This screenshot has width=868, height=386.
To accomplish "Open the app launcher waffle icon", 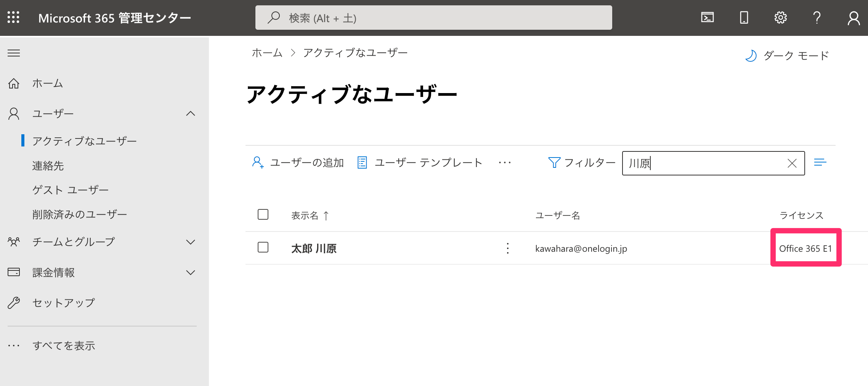I will click(x=13, y=18).
